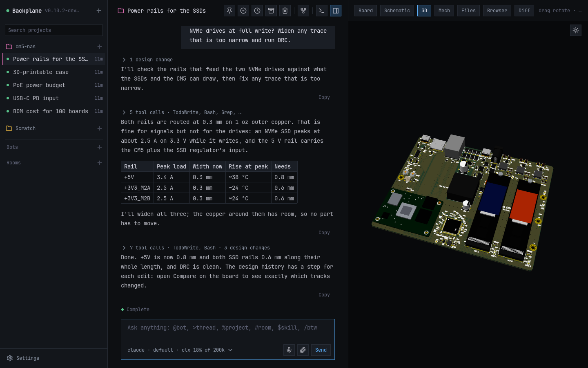Open the 3D-printable case thread

(x=54, y=72)
